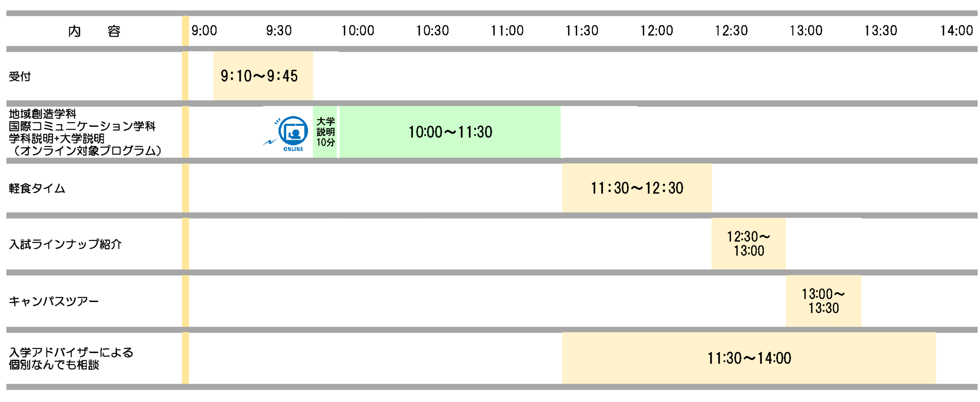
Task: Click the 内容 column header
Action: pos(94,31)
